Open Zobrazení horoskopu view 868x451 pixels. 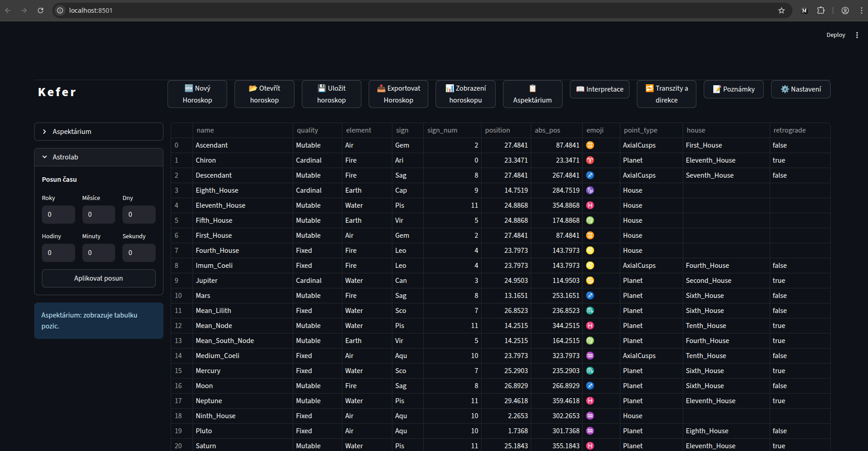coord(466,94)
